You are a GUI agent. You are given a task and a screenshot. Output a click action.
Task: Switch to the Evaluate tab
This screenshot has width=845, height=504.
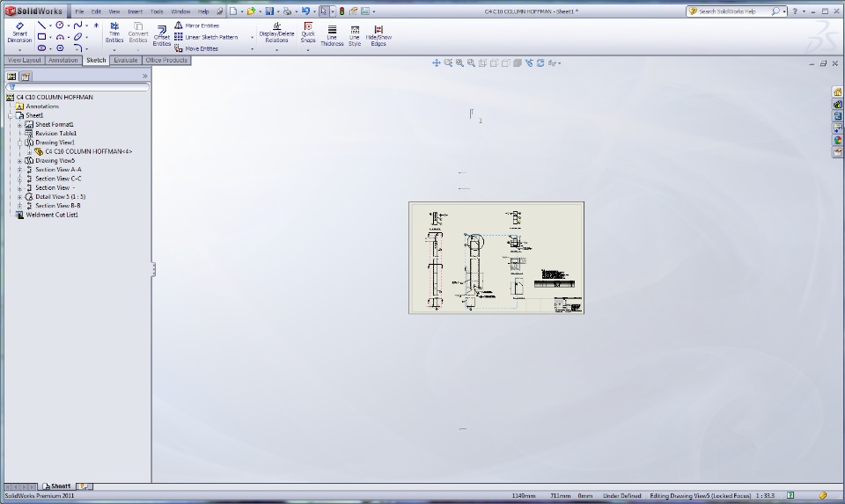[126, 61]
